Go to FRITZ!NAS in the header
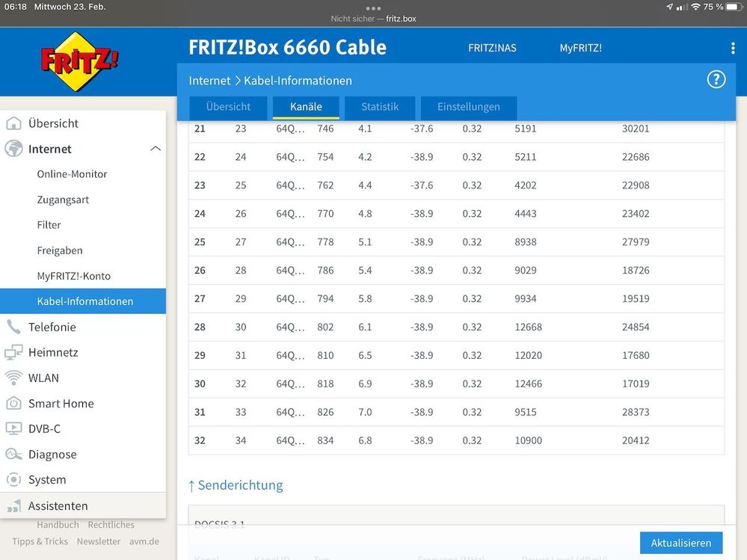This screenshot has height=560, width=747. pos(492,47)
